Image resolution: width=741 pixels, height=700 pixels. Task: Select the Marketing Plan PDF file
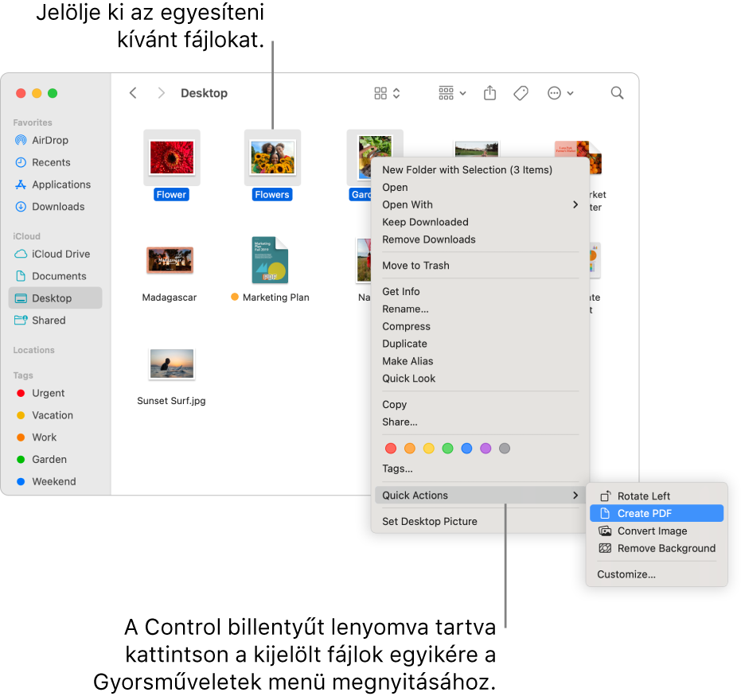coord(270,260)
